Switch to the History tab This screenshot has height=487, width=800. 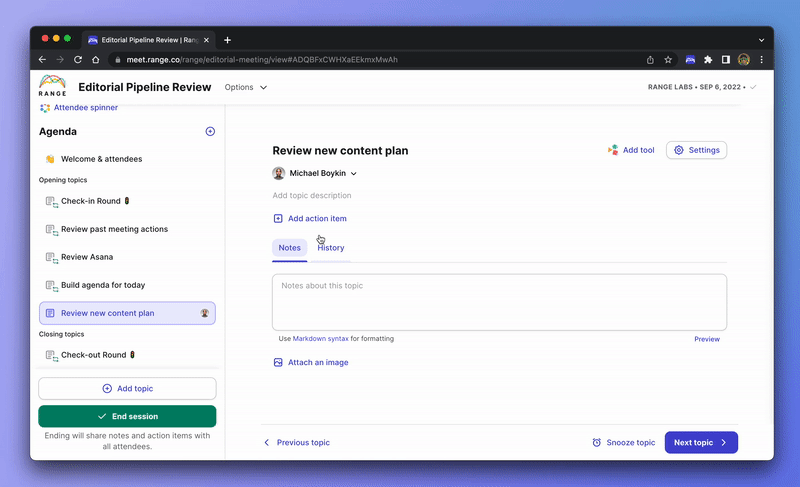tap(331, 248)
